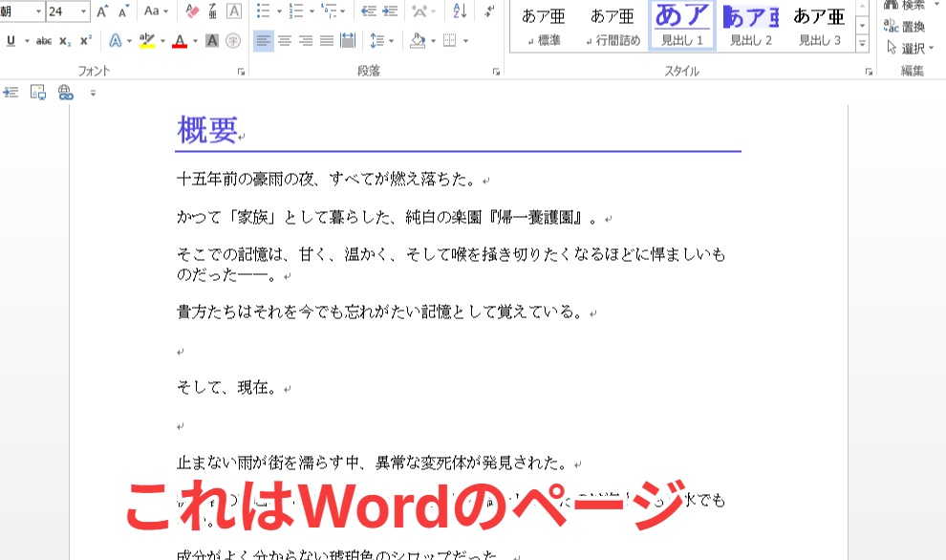Apply paragraph shading with the paint bucket

click(418, 41)
